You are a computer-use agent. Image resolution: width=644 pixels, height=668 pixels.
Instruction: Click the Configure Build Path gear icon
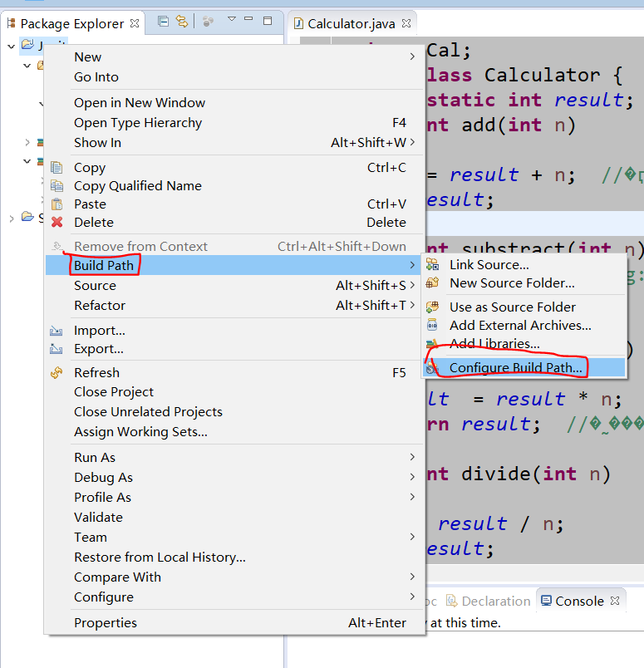point(432,368)
